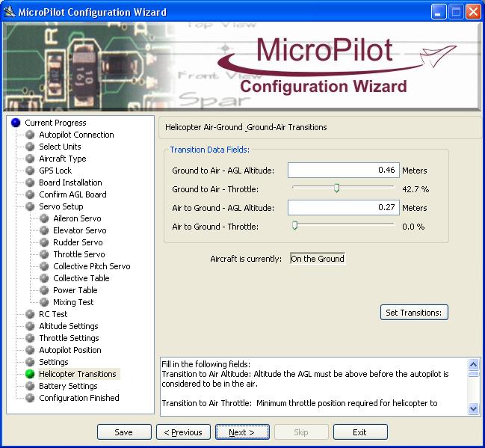Click the Current Progress root label
Screen dimensions: 485x448
point(56,123)
